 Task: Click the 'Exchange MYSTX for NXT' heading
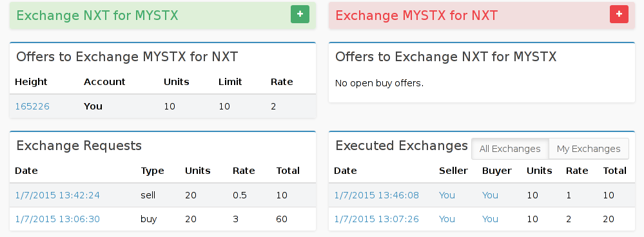416,15
